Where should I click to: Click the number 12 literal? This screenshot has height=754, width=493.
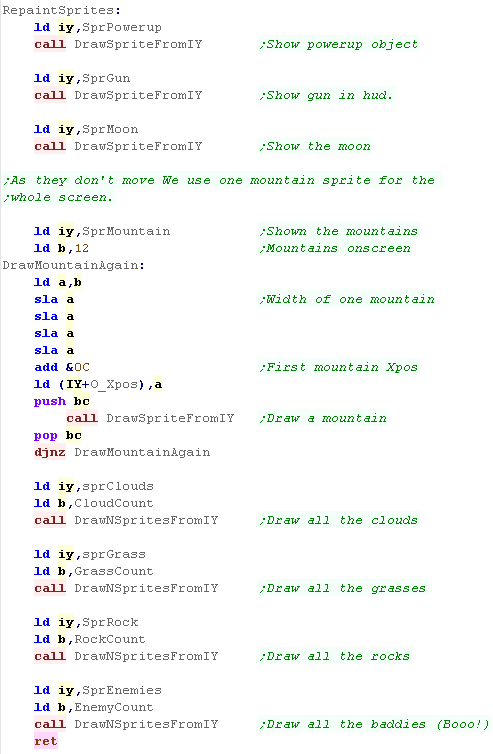click(82, 248)
